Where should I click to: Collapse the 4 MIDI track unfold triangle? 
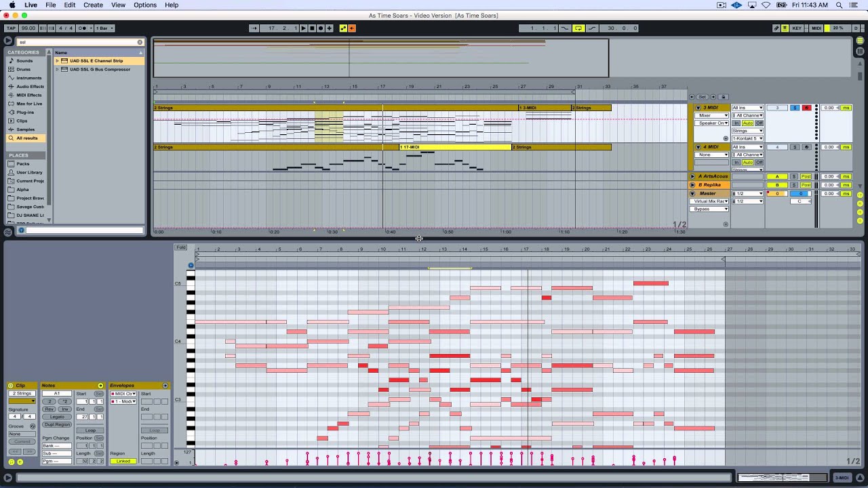click(698, 147)
